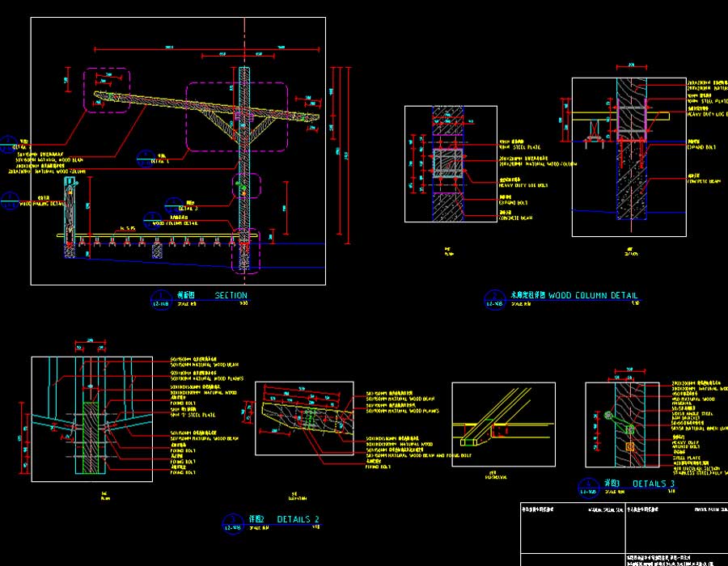Click the small magenta dashed box at beam tip
This screenshot has width=728, height=566.
107,90
